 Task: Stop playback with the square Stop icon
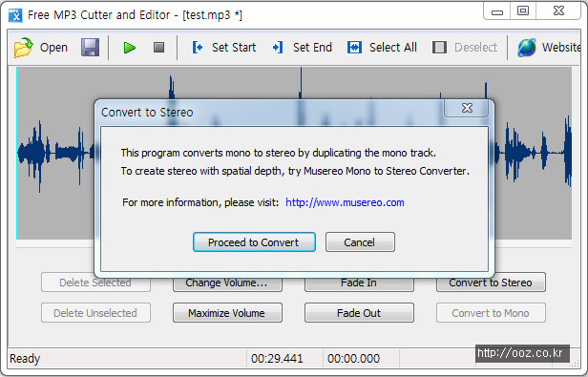pos(159,48)
